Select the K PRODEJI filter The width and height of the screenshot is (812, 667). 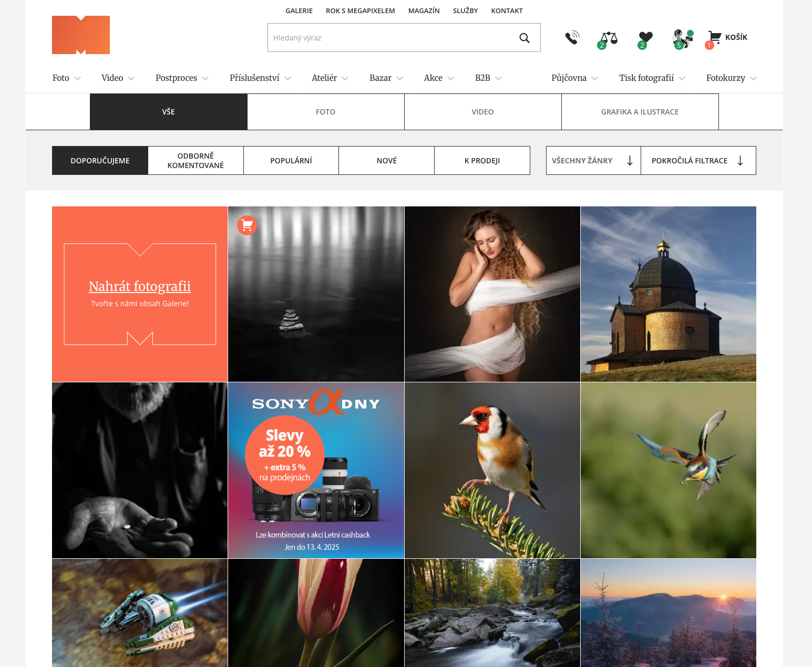coord(482,161)
